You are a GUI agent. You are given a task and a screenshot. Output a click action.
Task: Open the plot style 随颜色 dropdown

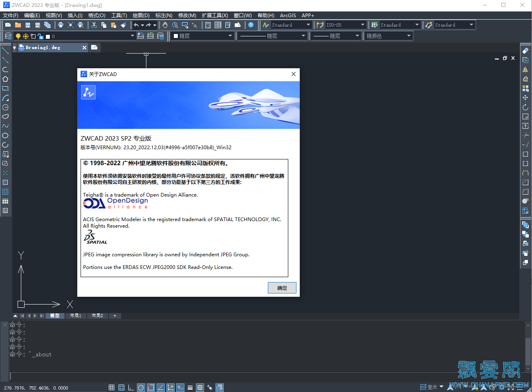tap(388, 36)
